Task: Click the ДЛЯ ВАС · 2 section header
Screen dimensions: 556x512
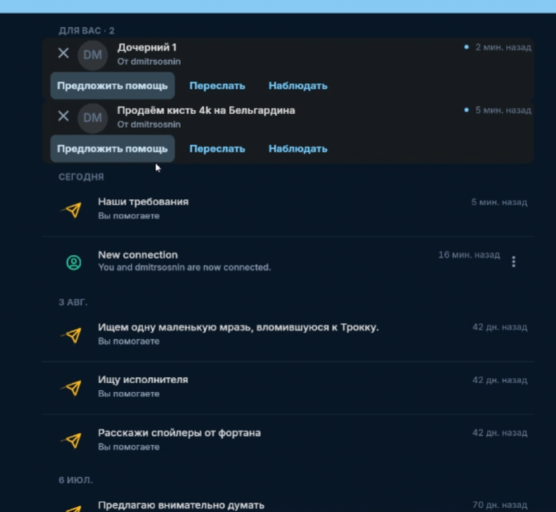Action: [87, 31]
